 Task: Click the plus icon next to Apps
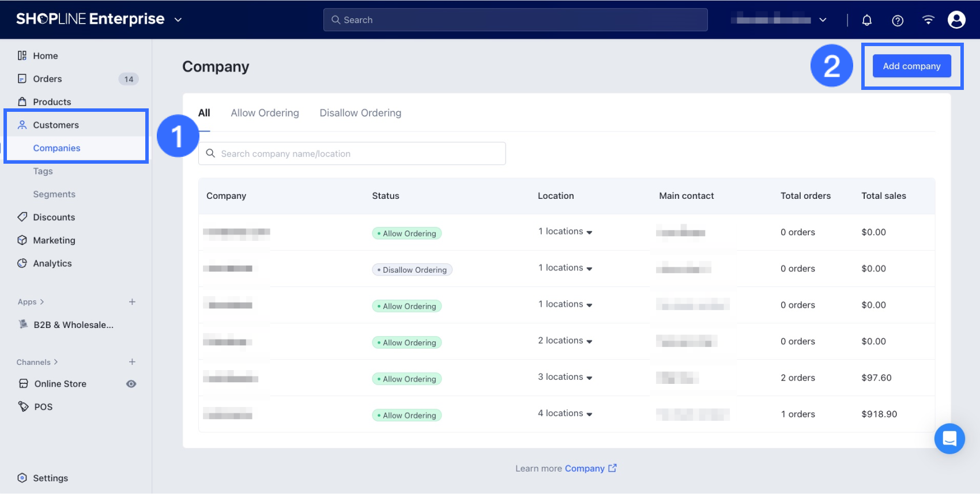[x=132, y=302]
